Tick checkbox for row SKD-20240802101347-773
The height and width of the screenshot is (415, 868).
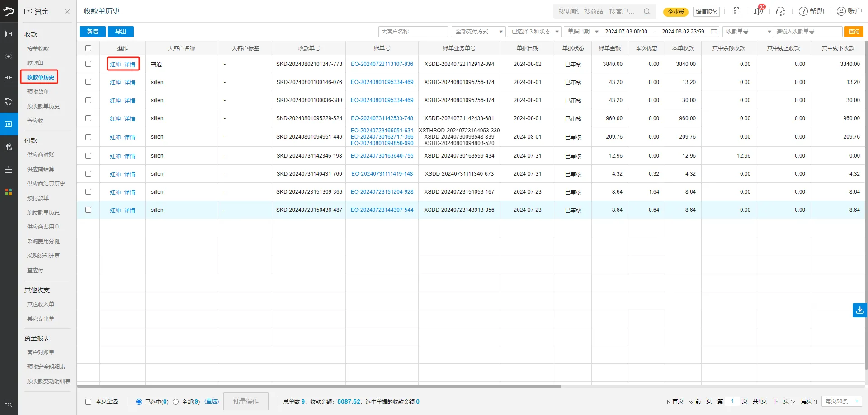(x=88, y=64)
